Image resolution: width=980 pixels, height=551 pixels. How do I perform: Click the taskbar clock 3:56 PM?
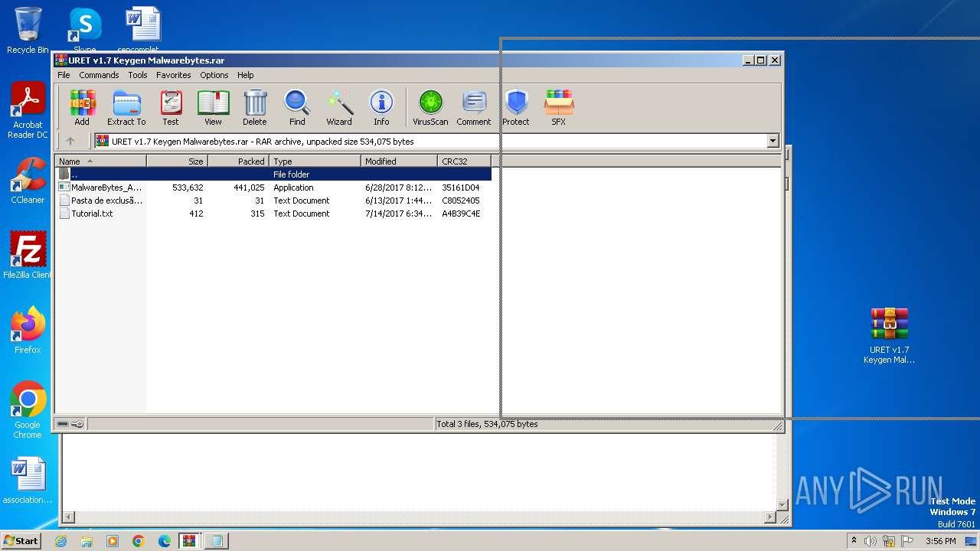(940, 541)
